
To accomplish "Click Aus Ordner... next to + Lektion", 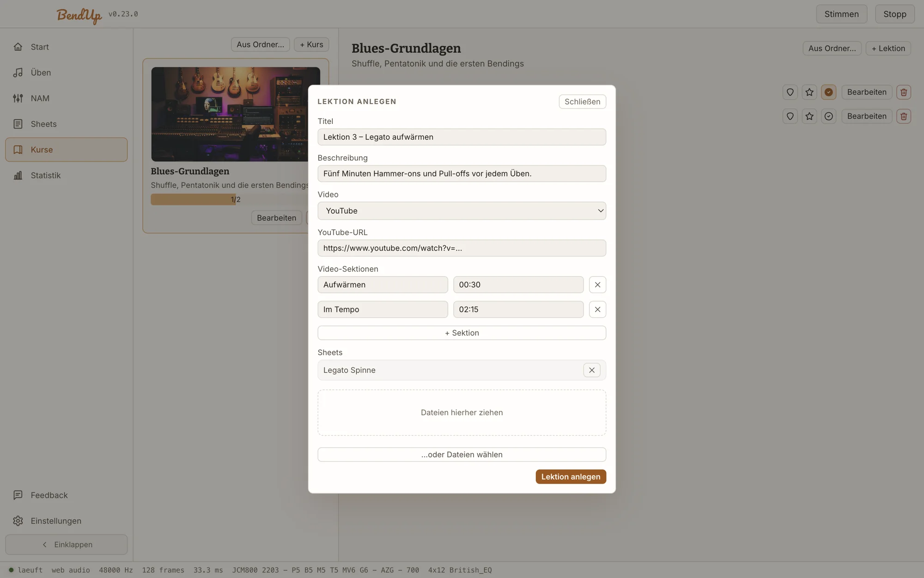I will point(832,48).
